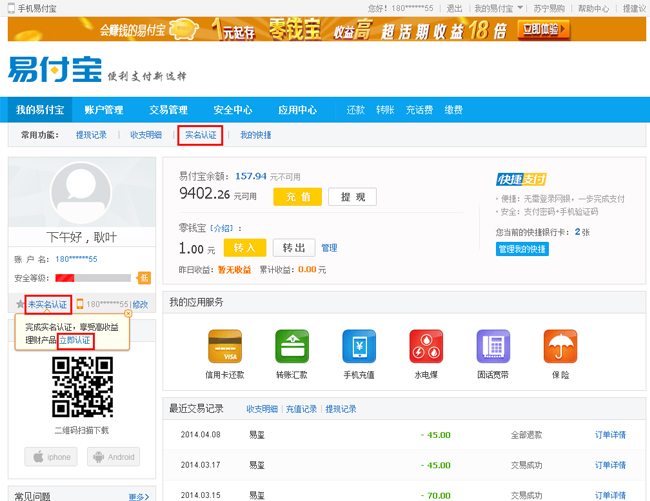The image size is (650, 501).
Task: Open 收支明细 in recent transactions header
Action: tap(262, 409)
